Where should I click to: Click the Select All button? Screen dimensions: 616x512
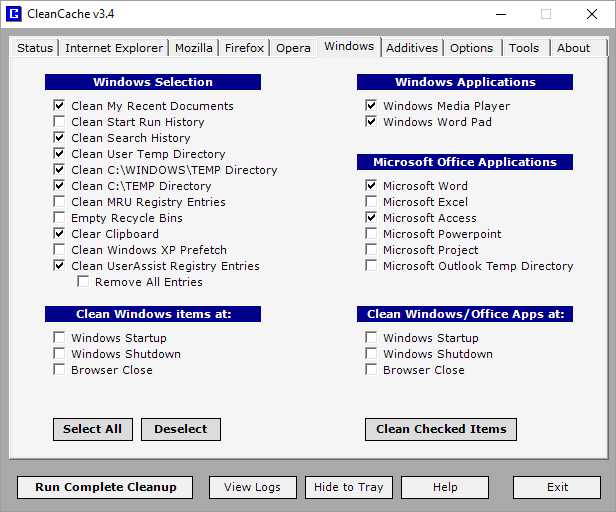tap(93, 429)
